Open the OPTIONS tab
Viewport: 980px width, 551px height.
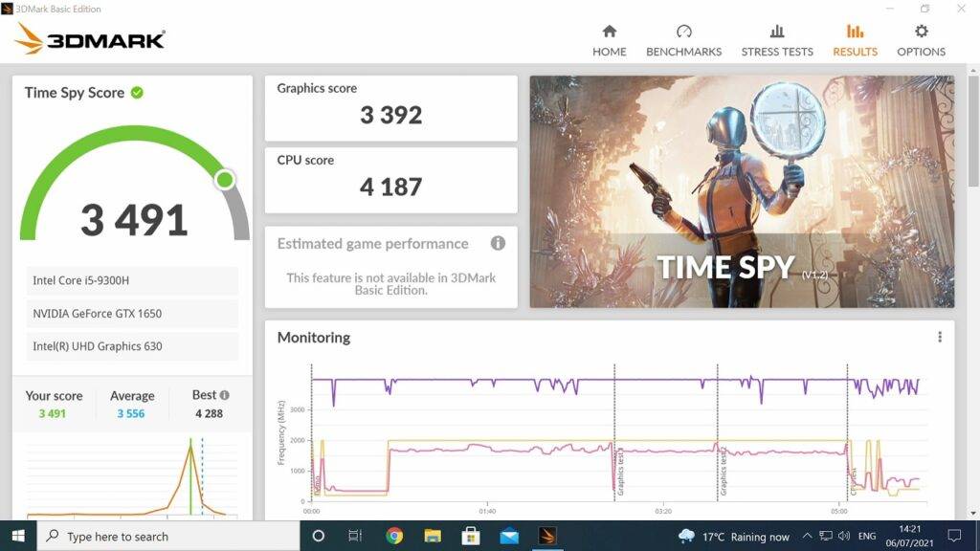922,41
